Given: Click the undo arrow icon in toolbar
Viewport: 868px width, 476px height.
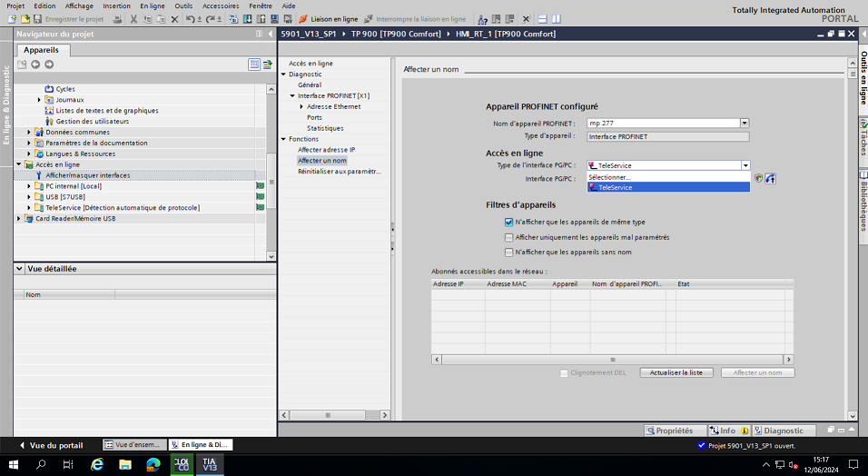Looking at the screenshot, I should [x=188, y=19].
